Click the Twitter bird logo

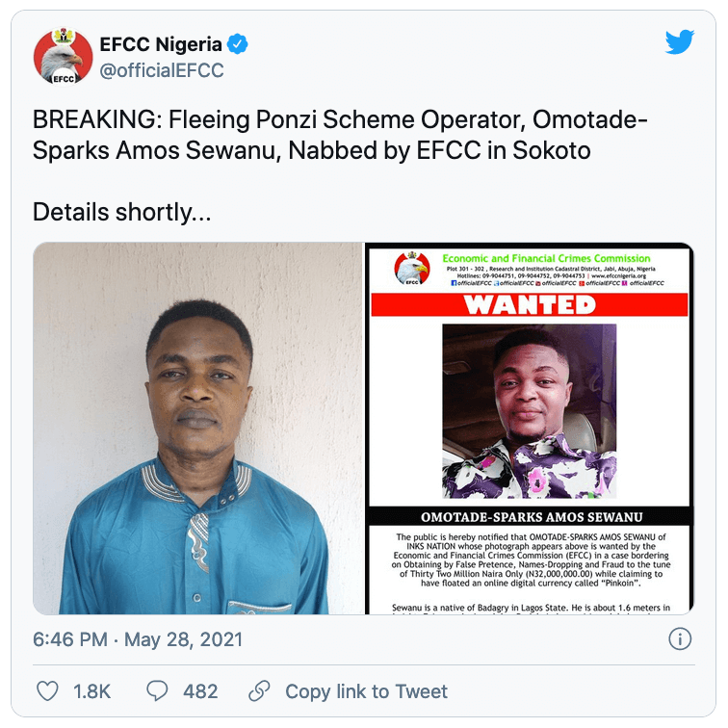pyautogui.click(x=679, y=43)
